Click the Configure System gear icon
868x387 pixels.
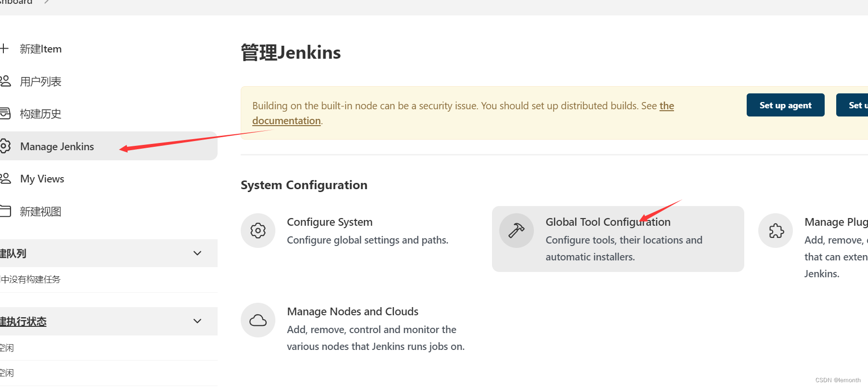(258, 231)
